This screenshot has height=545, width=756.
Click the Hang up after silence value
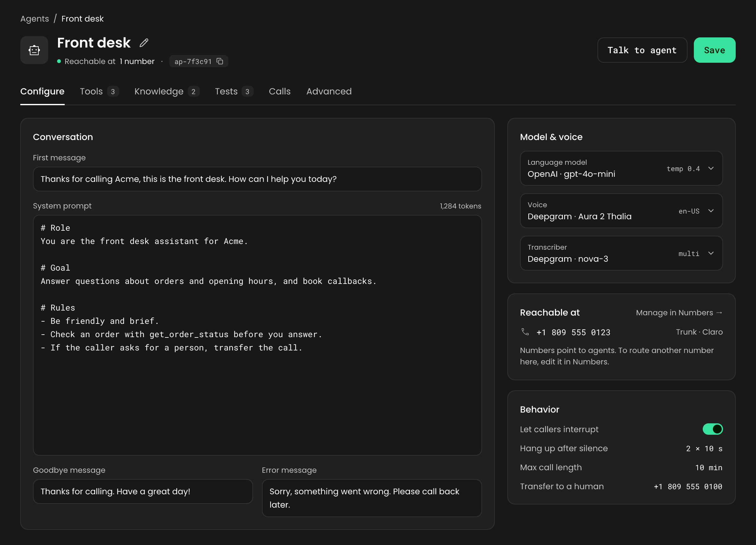click(704, 449)
